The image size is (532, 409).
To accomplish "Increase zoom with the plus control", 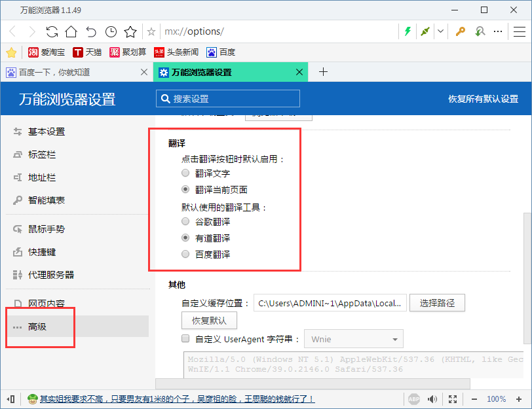I will 519,398.
